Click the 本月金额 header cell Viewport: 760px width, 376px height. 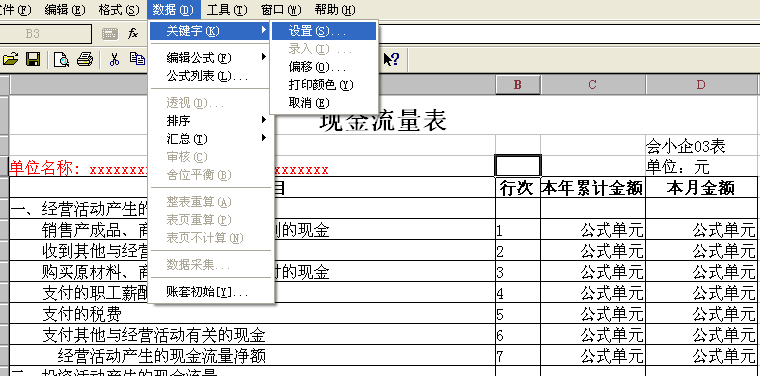click(701, 187)
